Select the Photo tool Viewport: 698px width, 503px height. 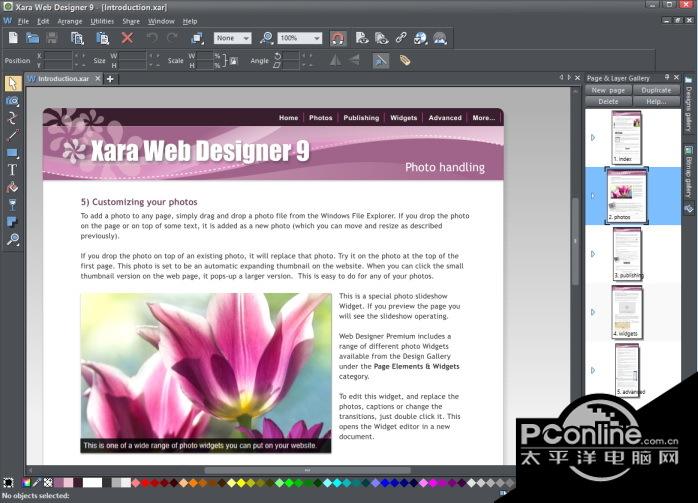pyautogui.click(x=12, y=101)
